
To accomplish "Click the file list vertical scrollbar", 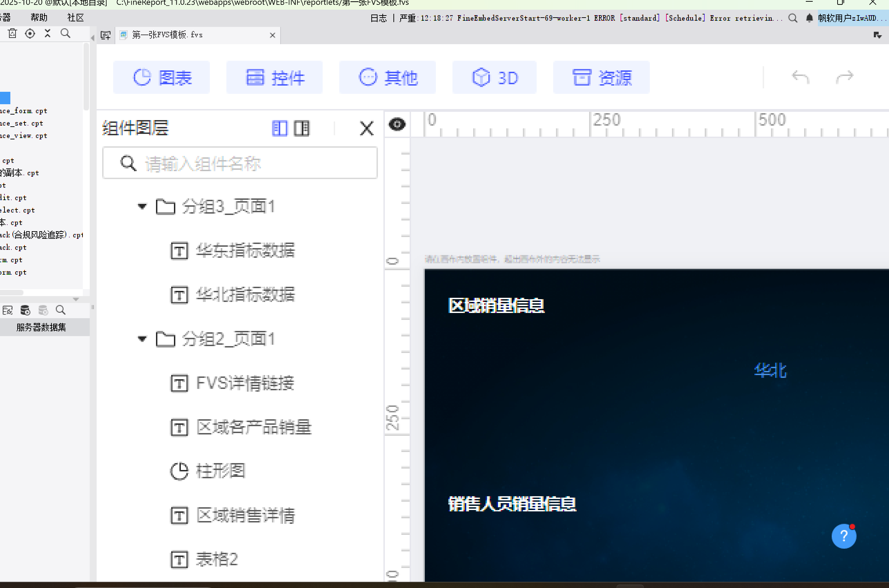I will coord(86,77).
